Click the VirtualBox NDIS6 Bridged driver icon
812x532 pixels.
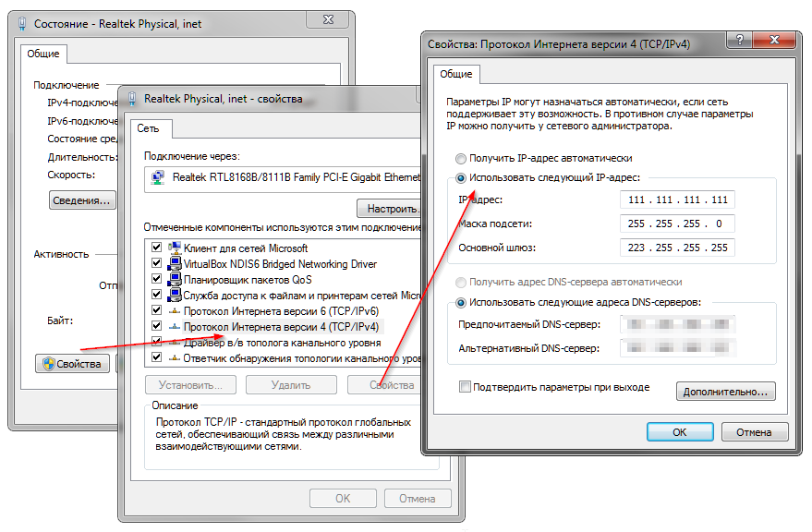pos(175,263)
